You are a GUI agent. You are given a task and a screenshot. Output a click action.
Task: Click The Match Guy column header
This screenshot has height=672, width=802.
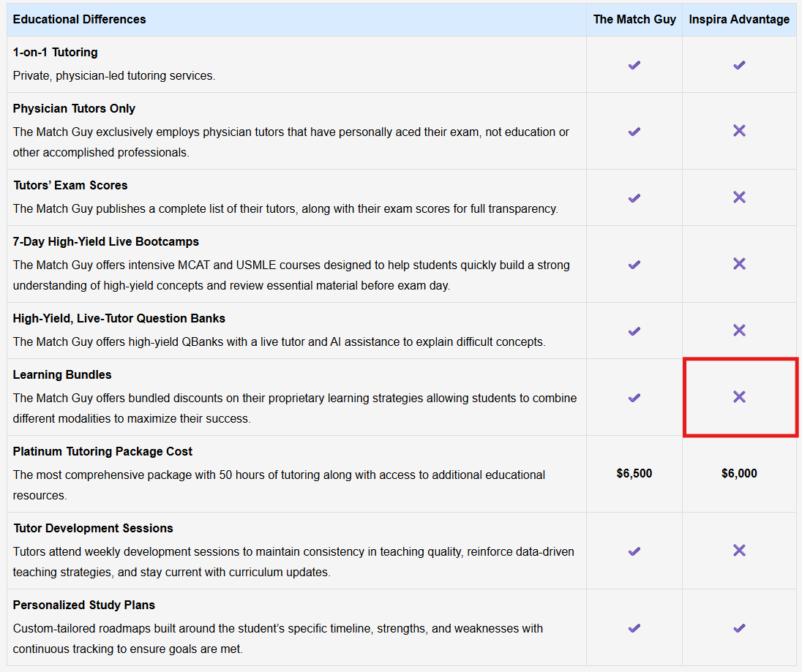coord(634,20)
